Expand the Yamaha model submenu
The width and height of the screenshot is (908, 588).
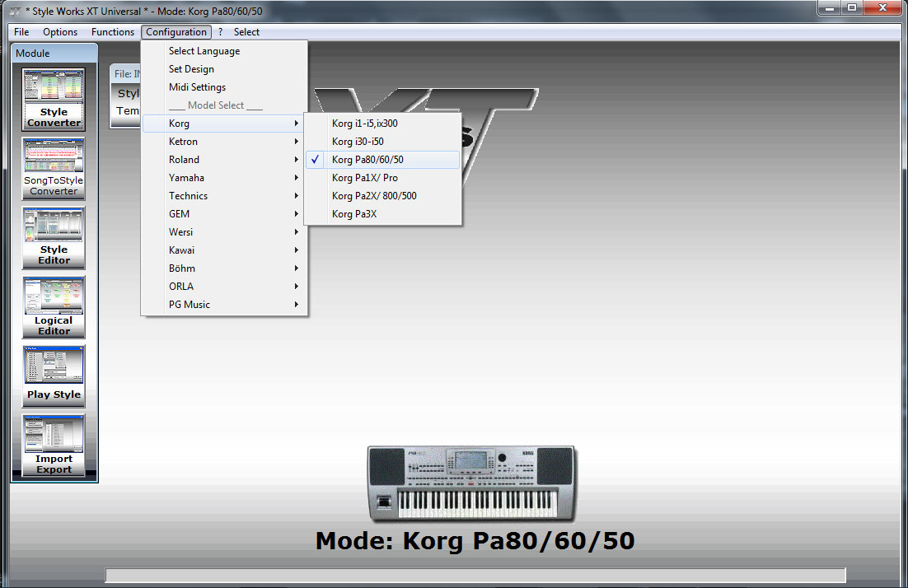[224, 178]
